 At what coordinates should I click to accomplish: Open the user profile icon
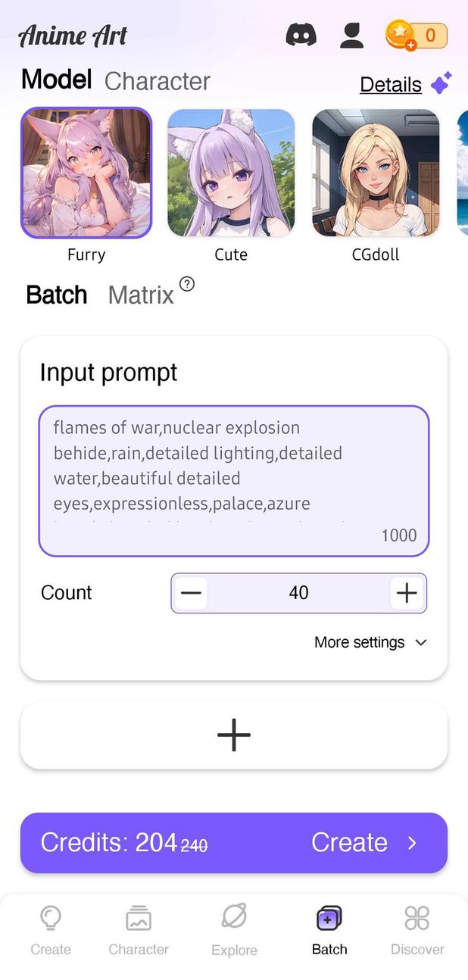351,34
